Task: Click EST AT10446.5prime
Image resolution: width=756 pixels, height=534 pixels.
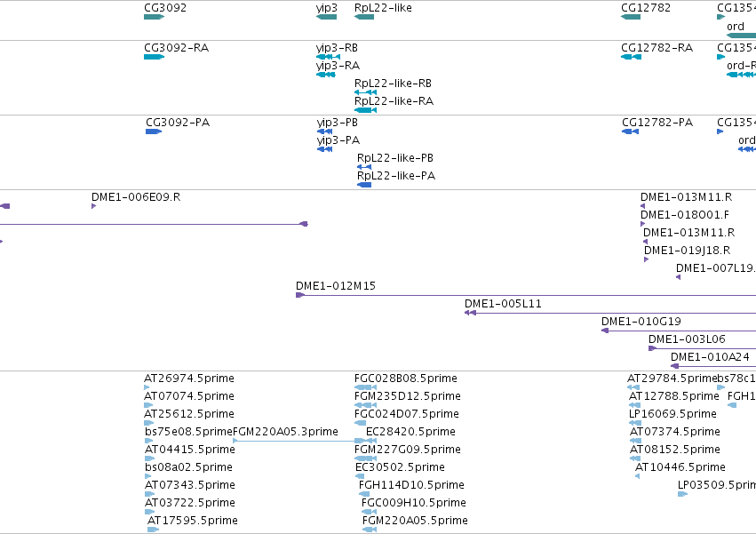Action: pyautogui.click(x=680, y=468)
